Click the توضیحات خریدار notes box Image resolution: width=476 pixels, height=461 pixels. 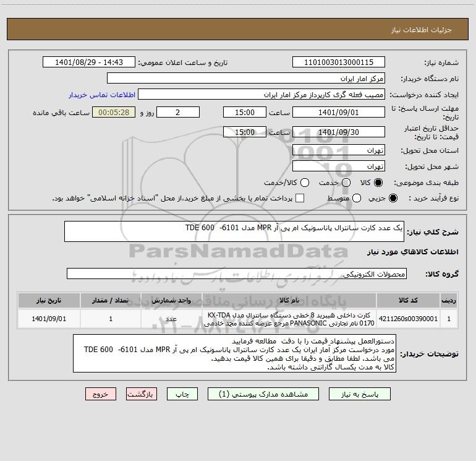[x=235, y=353]
